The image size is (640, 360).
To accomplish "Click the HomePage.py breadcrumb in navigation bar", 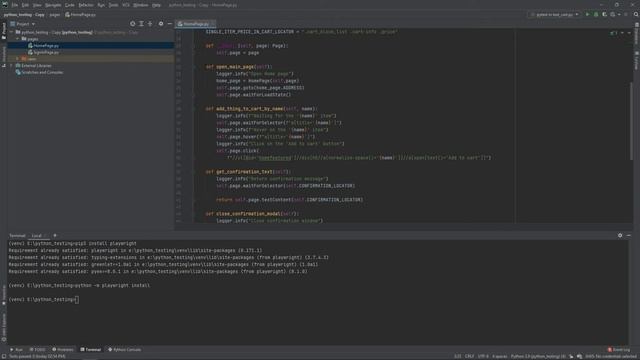I will (x=80, y=15).
